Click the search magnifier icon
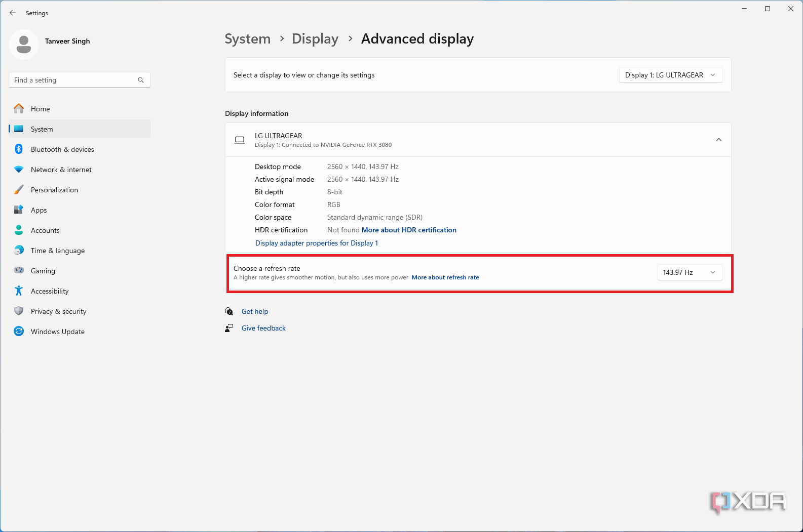 click(141, 80)
